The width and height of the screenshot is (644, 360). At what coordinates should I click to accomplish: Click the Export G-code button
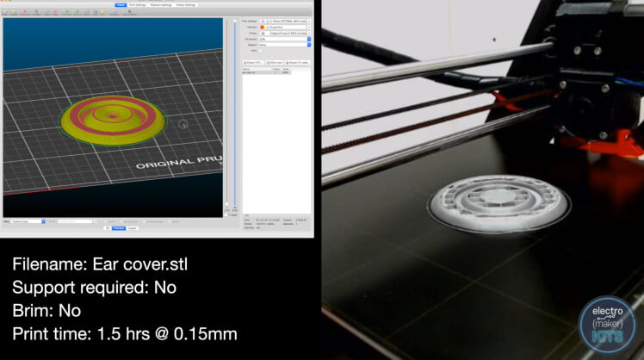click(x=299, y=63)
